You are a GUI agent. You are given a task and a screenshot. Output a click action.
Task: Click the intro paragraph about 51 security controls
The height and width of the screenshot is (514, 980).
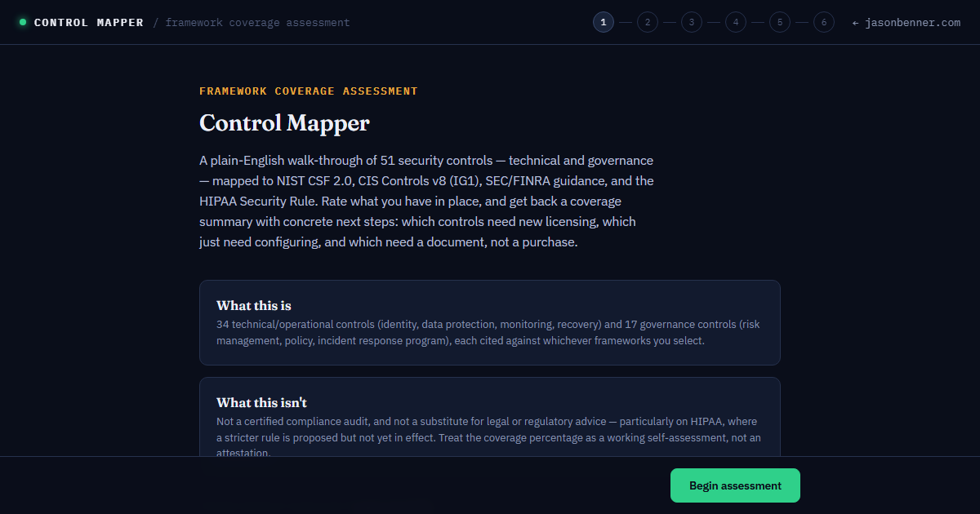[426, 202]
